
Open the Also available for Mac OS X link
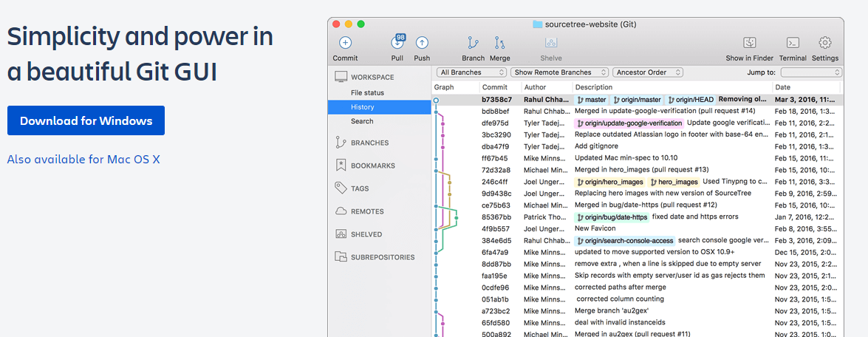click(x=83, y=160)
